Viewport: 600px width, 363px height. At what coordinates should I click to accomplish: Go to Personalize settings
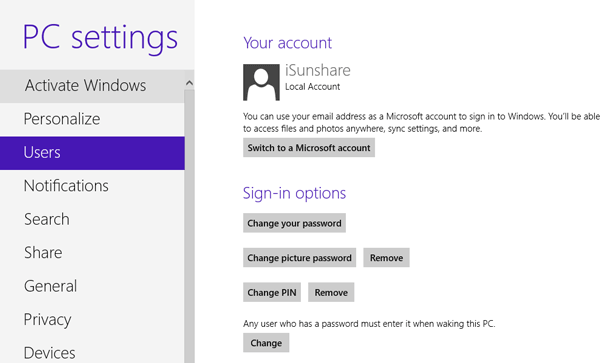[x=92, y=119]
